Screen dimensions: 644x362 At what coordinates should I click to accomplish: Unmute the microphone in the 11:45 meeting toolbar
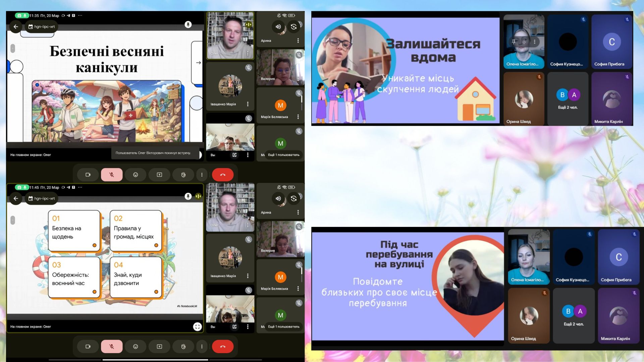pyautogui.click(x=112, y=346)
